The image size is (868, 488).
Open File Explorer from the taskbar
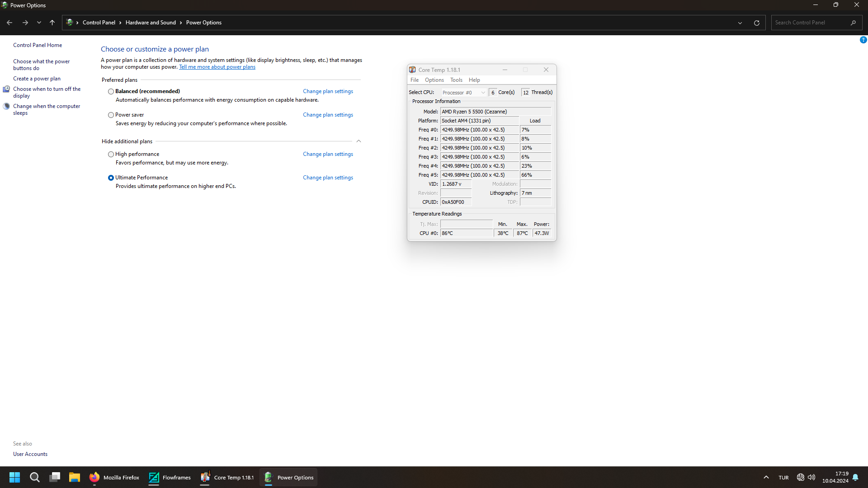click(74, 477)
